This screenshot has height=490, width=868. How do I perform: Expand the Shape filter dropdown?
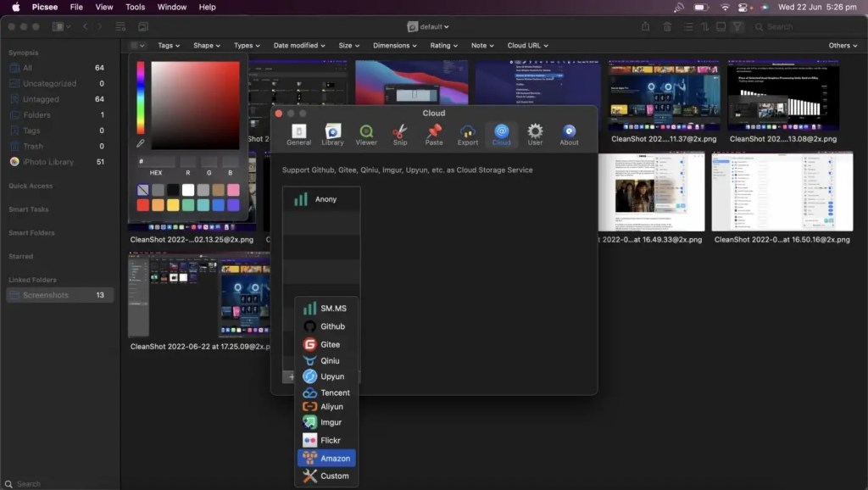tap(207, 46)
